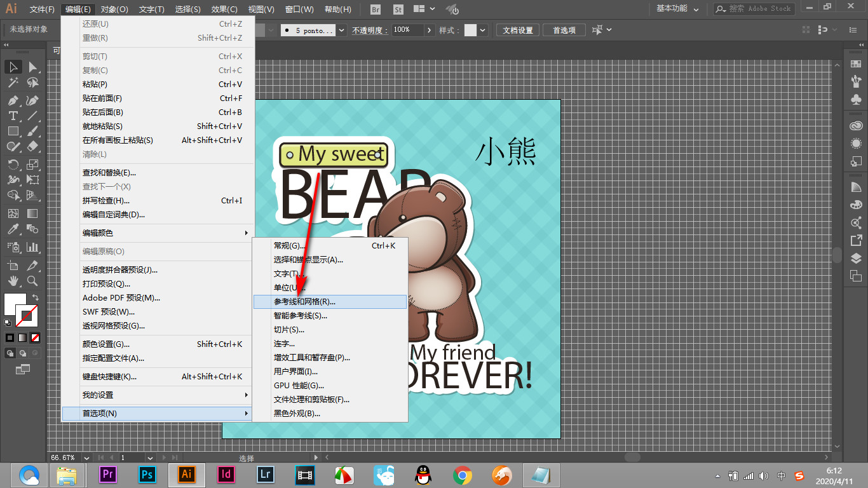The image size is (868, 488).
Task: Set the fill to None
Action: (x=36, y=337)
